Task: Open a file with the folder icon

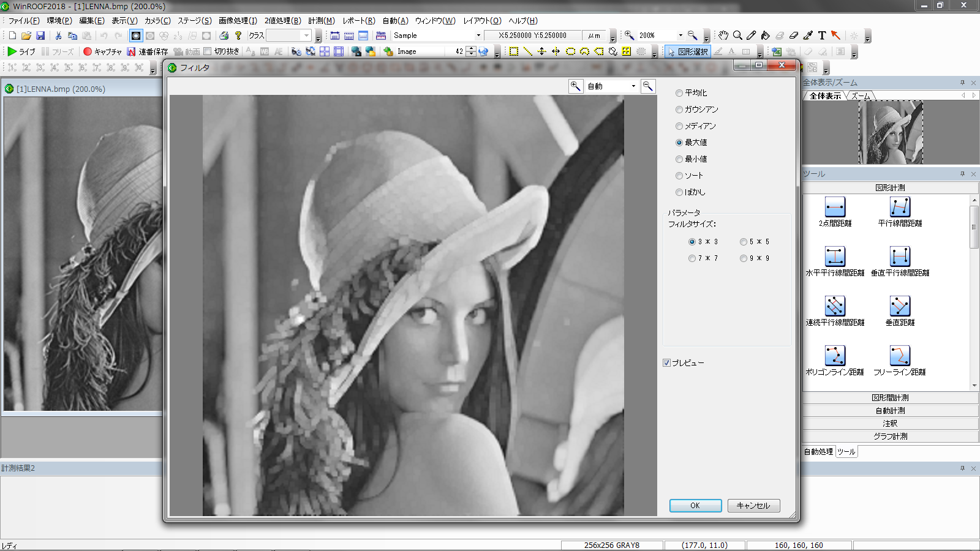Action: [26, 36]
